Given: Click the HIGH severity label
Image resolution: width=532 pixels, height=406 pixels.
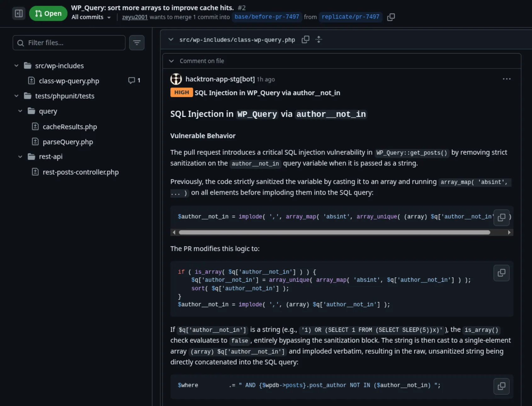Looking at the screenshot, I should (x=182, y=93).
